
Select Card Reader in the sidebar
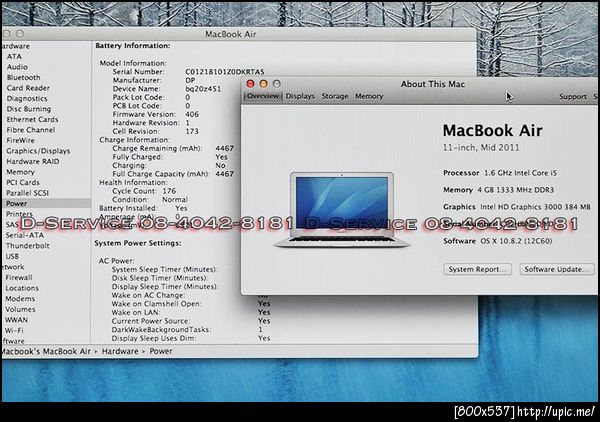coord(28,88)
